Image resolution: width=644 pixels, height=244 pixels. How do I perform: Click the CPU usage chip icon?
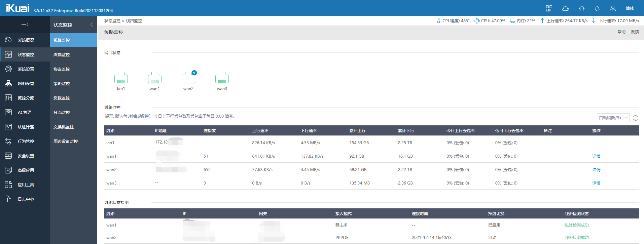point(477,21)
